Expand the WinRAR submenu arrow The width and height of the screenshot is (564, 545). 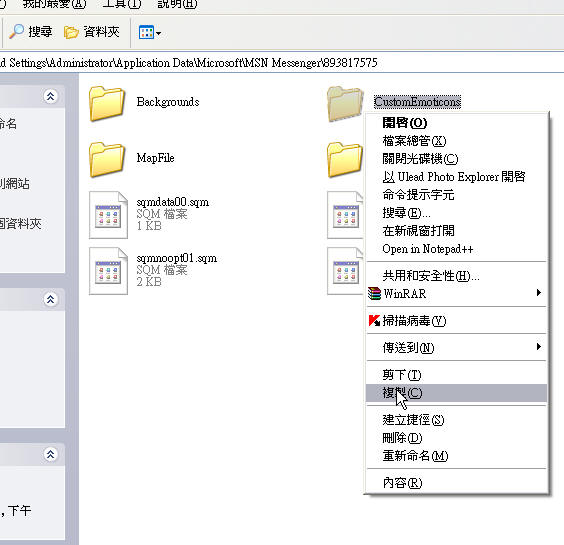coord(538,292)
